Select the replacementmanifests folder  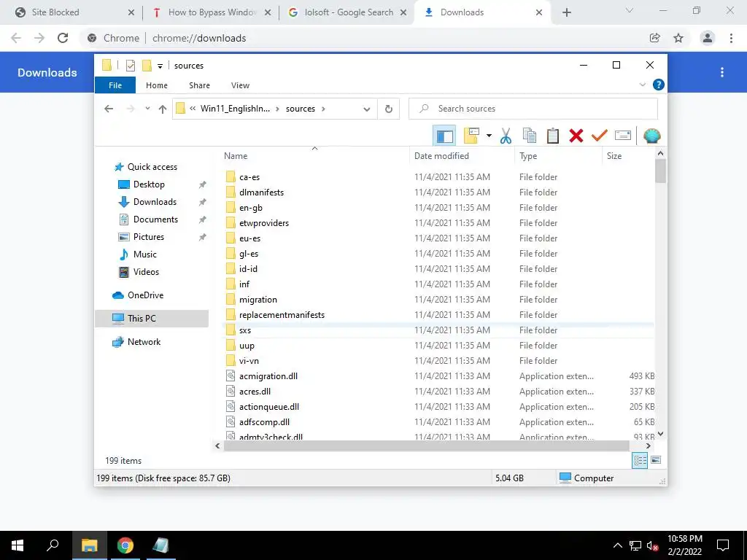(282, 315)
